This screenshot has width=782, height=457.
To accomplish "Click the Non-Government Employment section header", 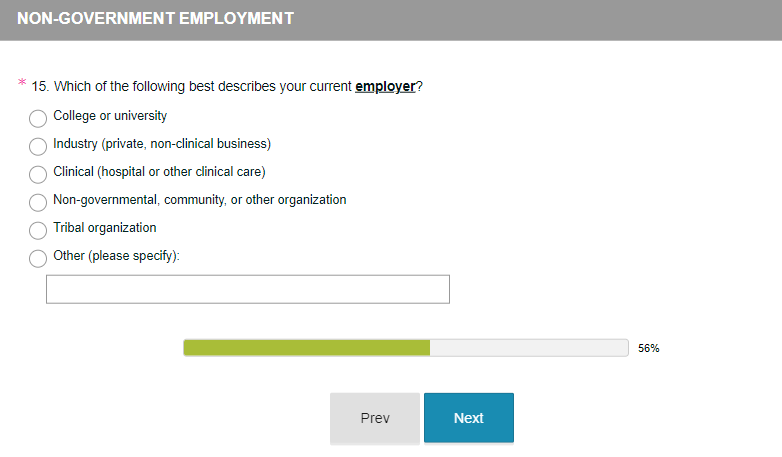I will pos(156,19).
